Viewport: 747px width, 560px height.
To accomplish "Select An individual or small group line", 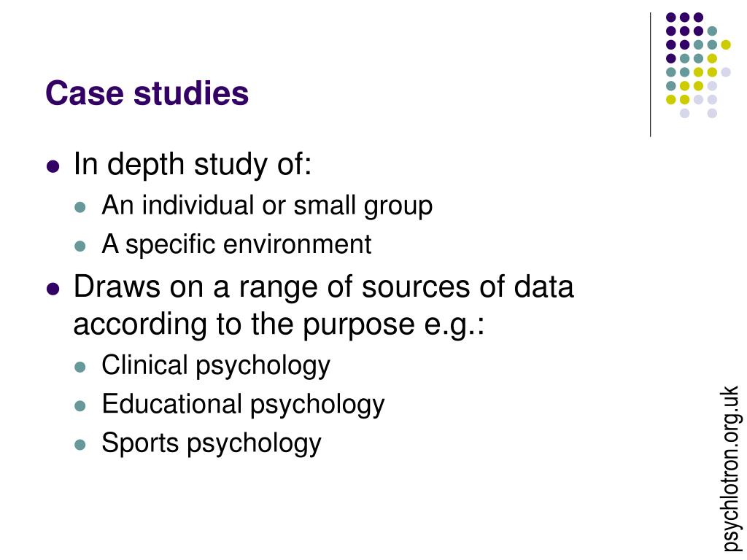I will point(267,206).
